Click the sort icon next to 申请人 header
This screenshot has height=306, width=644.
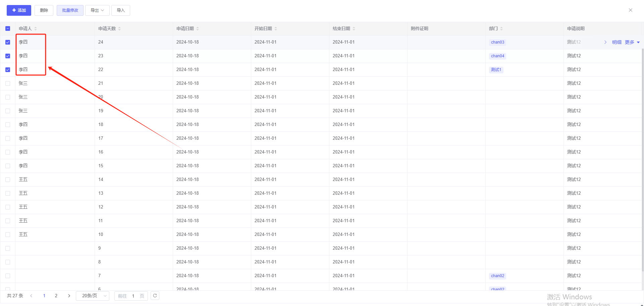coord(36,29)
